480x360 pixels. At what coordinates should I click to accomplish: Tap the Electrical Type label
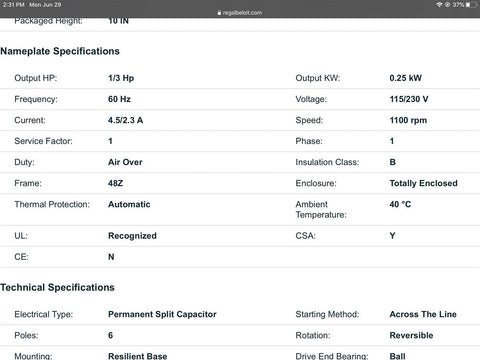[x=44, y=314]
